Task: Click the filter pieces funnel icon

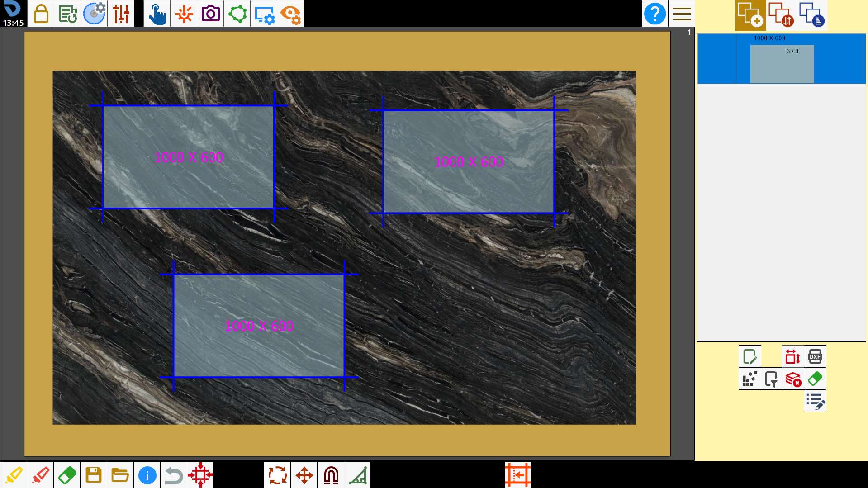Action: [x=771, y=379]
